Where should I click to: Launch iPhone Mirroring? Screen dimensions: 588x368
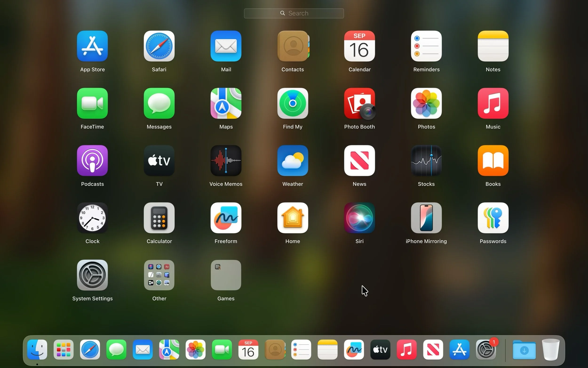coord(426,218)
